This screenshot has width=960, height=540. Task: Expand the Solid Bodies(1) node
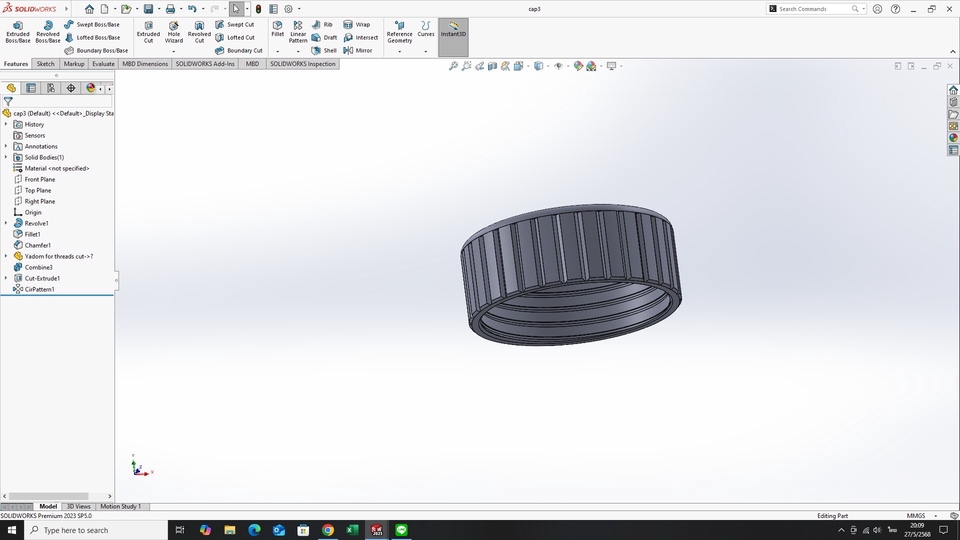(x=6, y=157)
